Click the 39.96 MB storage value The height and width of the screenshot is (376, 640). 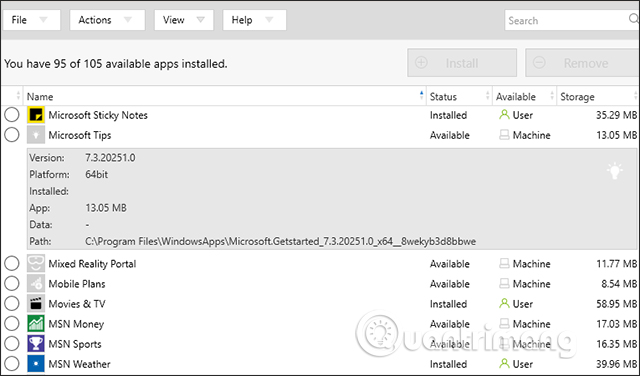(616, 364)
